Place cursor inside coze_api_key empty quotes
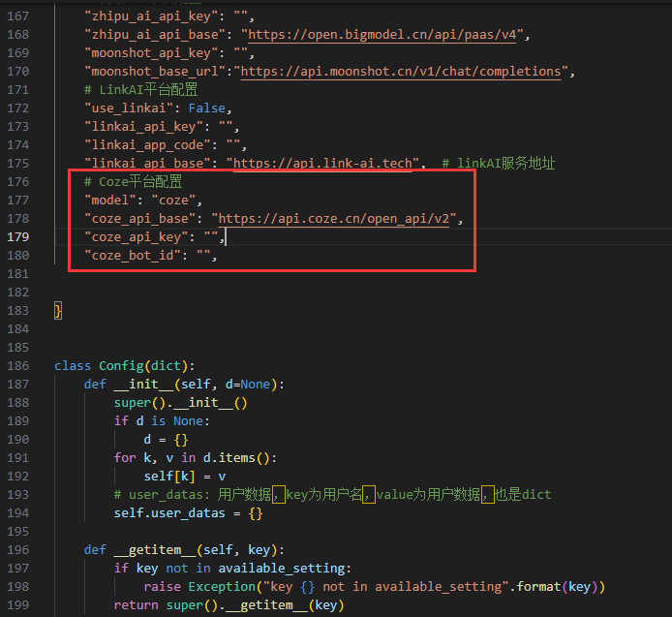The height and width of the screenshot is (617, 672). pyautogui.click(x=211, y=236)
